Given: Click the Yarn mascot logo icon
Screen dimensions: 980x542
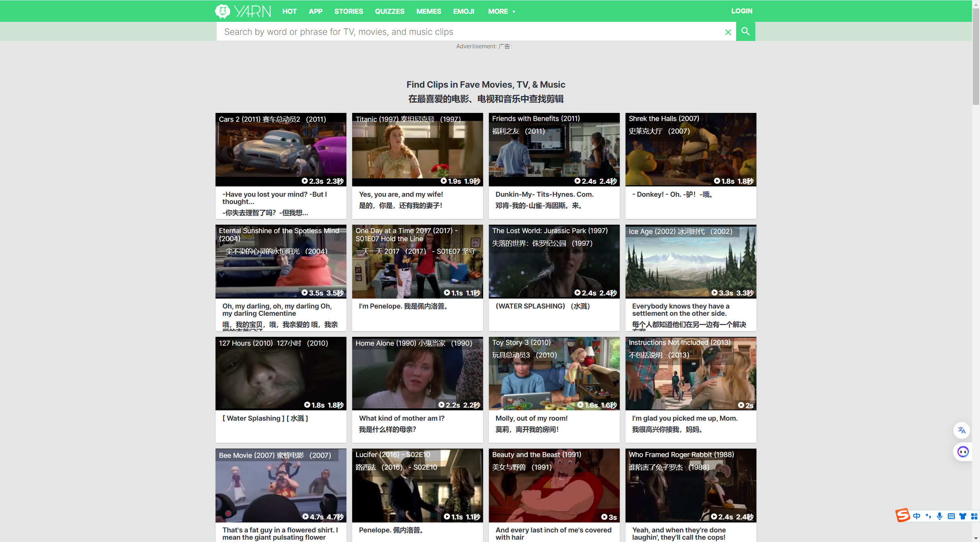Looking at the screenshot, I should pos(222,11).
